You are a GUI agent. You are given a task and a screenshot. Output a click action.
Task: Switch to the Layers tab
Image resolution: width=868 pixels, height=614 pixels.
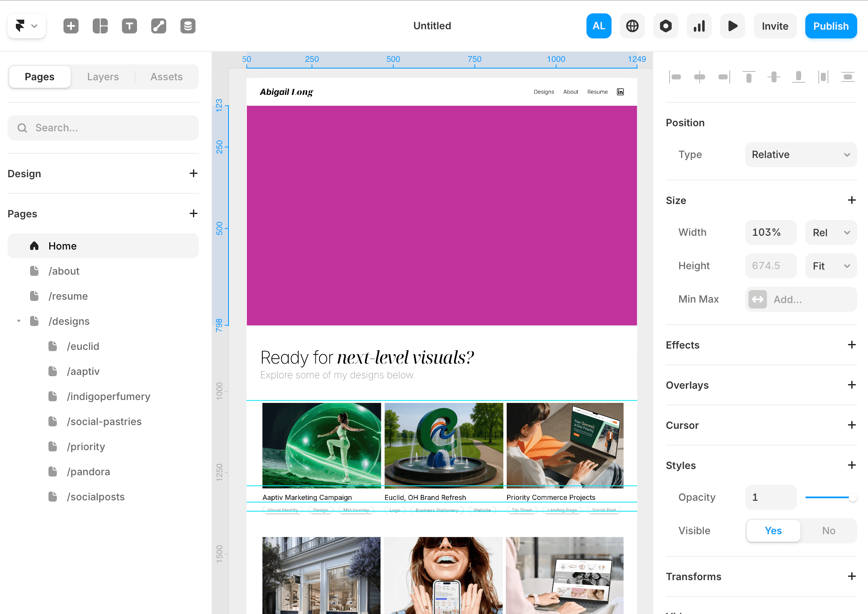103,77
